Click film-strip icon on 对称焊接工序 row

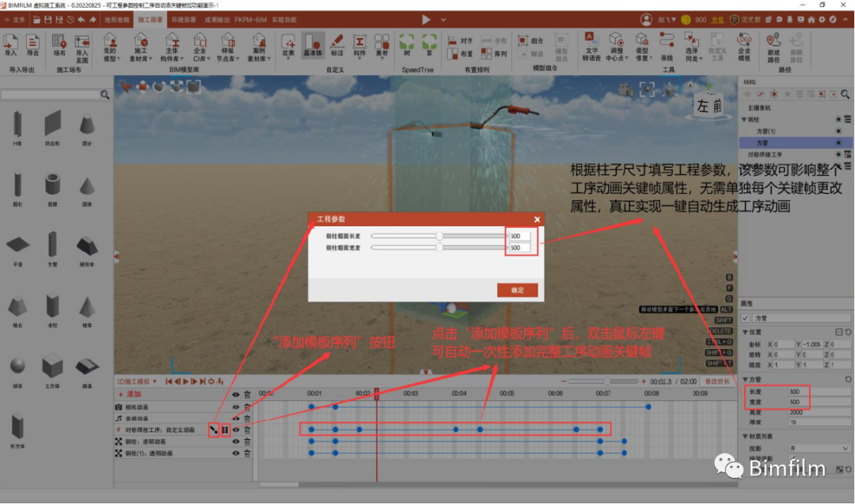coord(225,430)
